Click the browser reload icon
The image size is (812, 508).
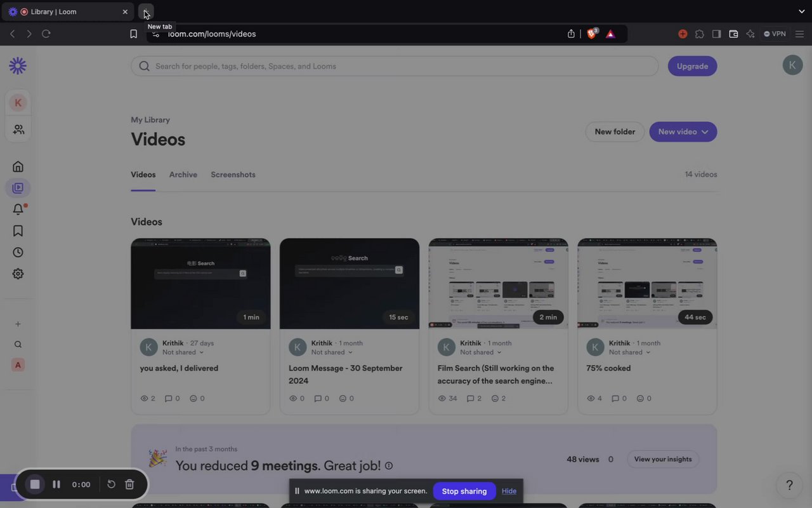coord(46,34)
